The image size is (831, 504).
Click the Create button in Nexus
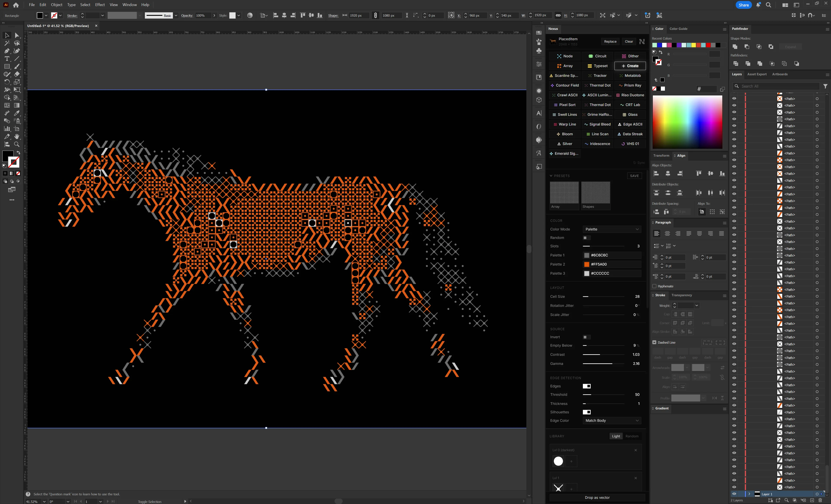630,66
